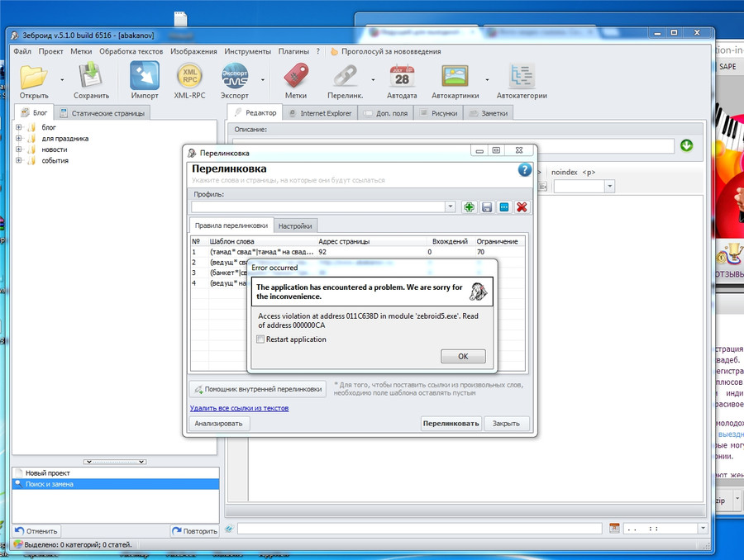
Task: Click green down arrow beside description field
Action: (x=686, y=145)
